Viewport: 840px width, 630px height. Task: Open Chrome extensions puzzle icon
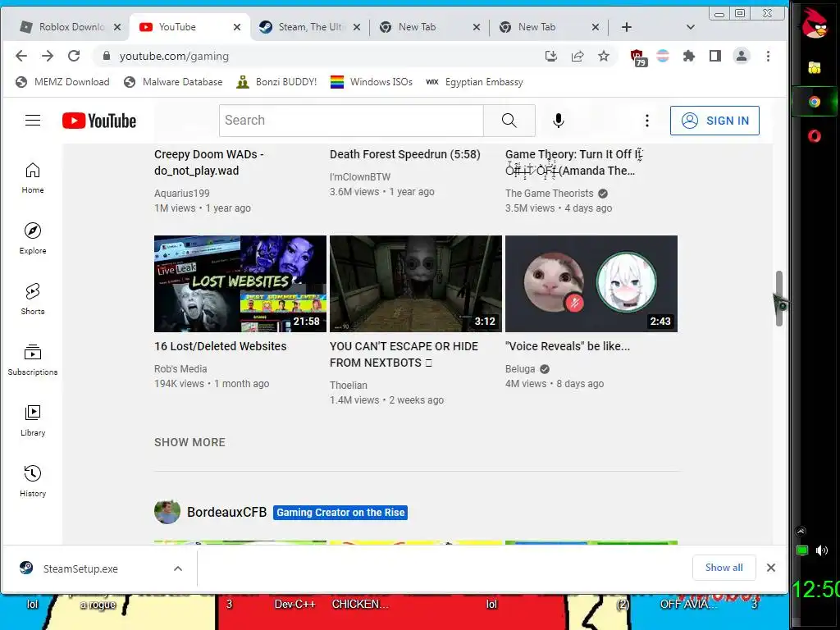click(x=689, y=56)
